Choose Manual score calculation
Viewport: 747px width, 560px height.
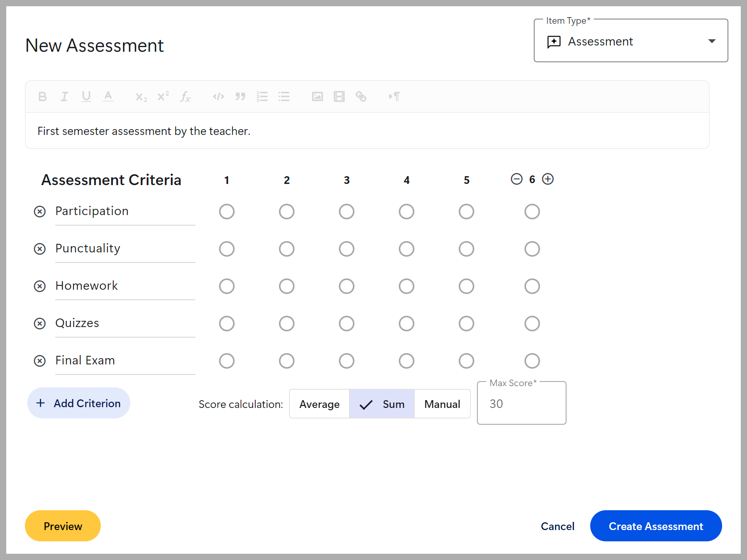click(x=442, y=404)
